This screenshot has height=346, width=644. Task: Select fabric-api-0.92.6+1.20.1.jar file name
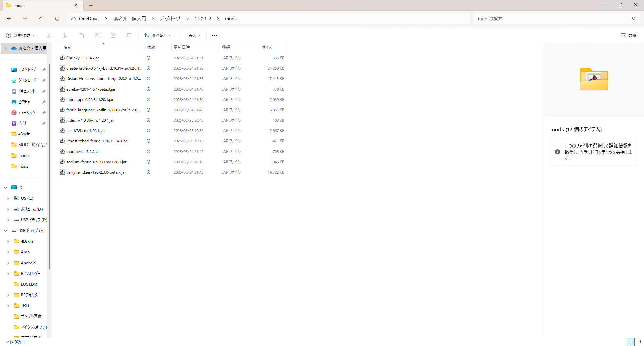(x=90, y=100)
